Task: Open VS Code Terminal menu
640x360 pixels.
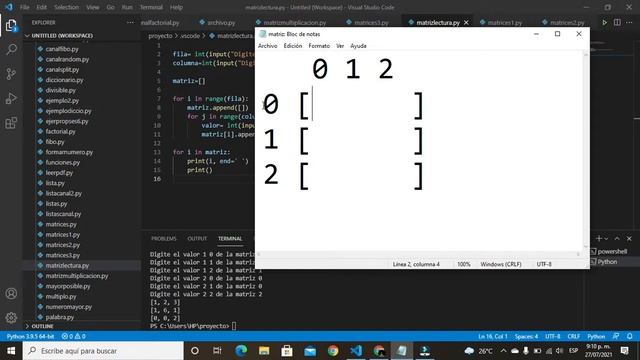Action: point(151,7)
